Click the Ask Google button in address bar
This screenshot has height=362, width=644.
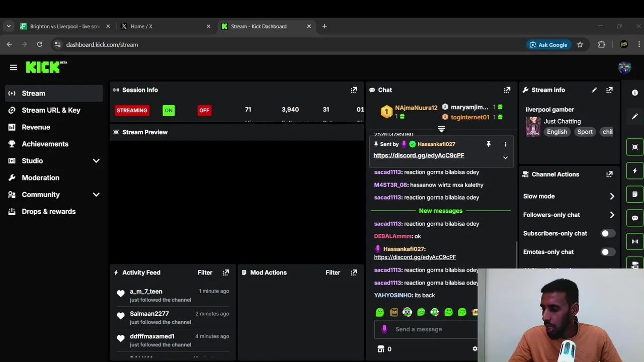548,45
